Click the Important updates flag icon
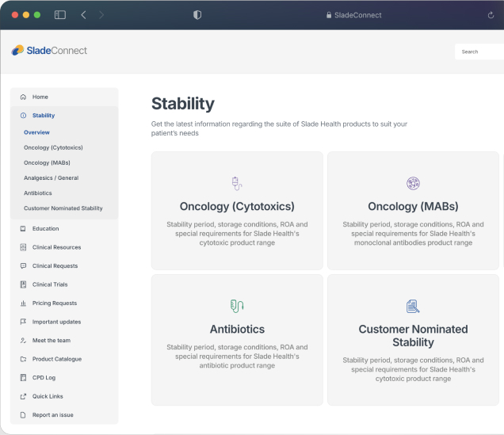504x435 pixels. pos(23,322)
